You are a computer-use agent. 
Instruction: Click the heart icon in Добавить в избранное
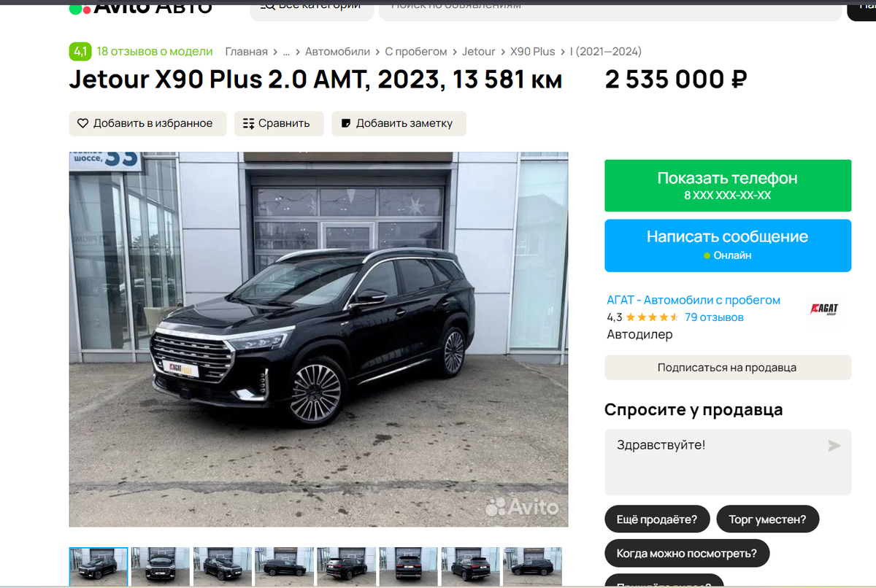pos(82,123)
